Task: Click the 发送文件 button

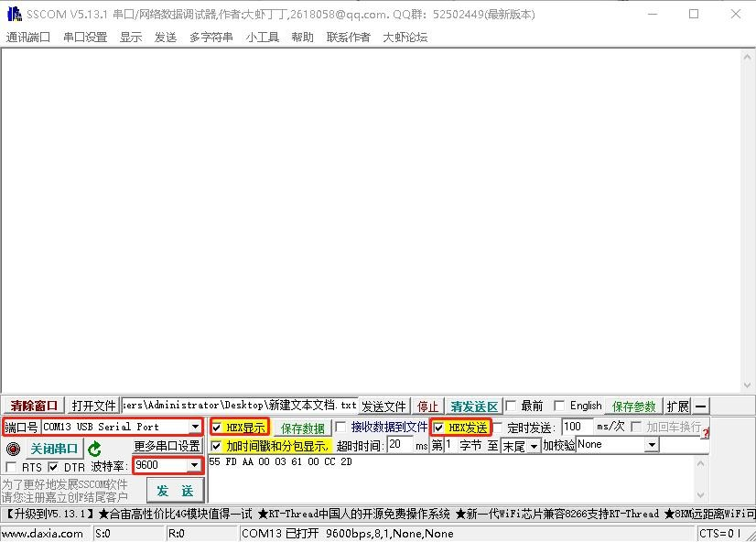Action: (x=383, y=406)
